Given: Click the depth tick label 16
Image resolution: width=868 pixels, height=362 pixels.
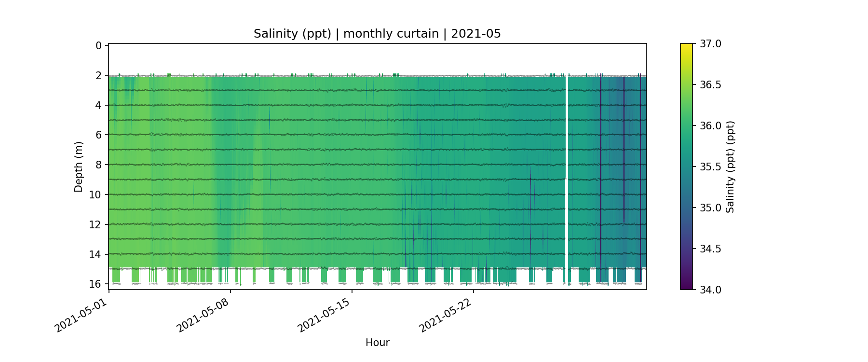Looking at the screenshot, I should 95,284.
